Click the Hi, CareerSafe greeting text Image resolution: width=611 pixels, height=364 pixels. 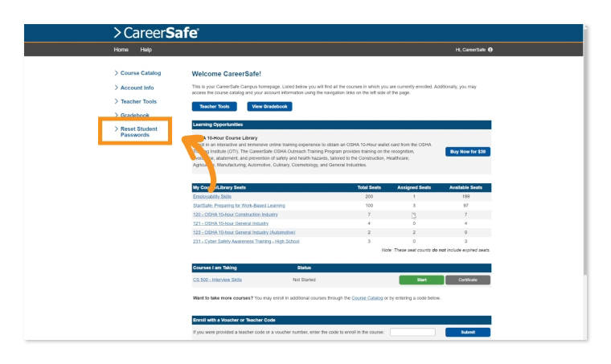click(x=470, y=50)
